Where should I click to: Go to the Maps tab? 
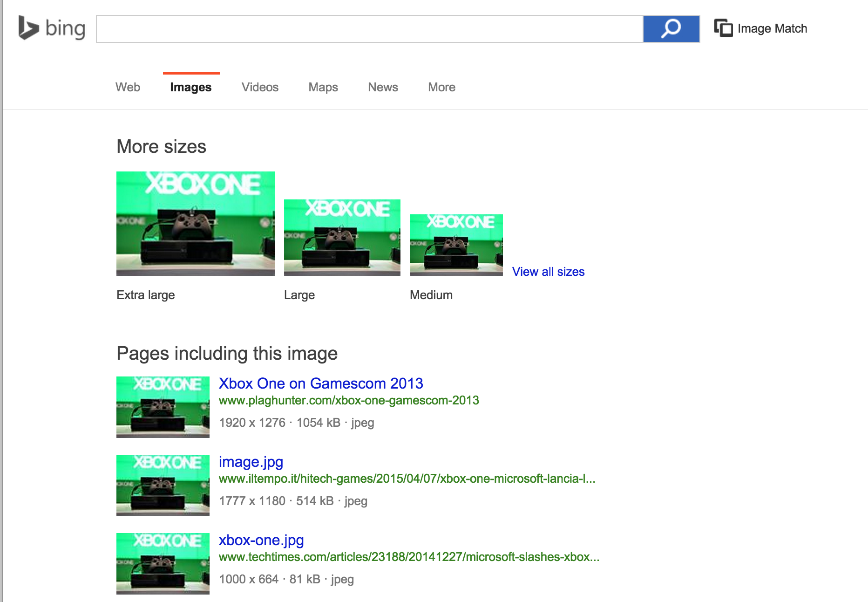pyautogui.click(x=323, y=87)
